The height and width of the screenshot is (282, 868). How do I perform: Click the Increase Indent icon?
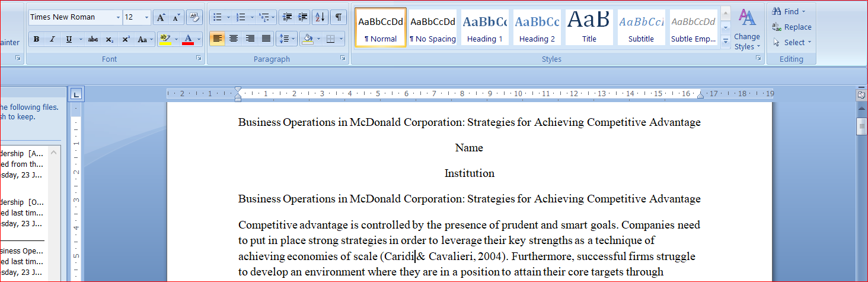pos(302,17)
